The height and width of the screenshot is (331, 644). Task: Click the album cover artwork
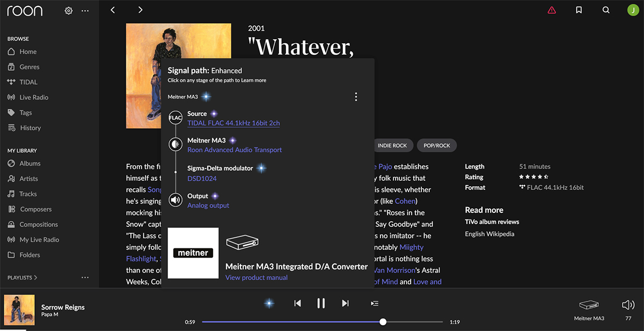179,76
